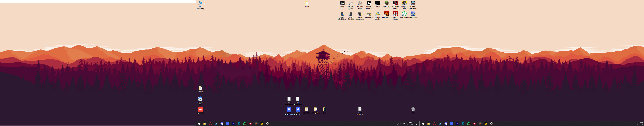Click the TreeSizeFree desktop shortcut
This screenshot has width=644, height=126.
tap(404, 14)
